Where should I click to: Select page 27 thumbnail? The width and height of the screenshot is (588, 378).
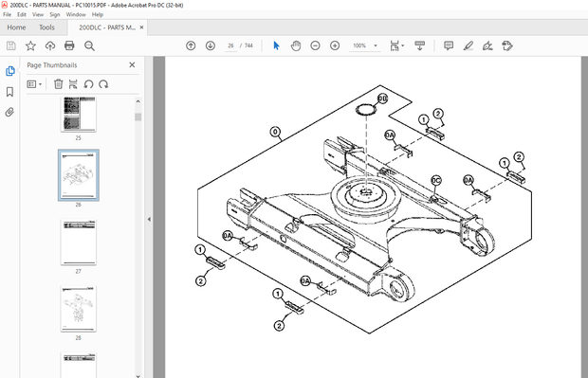(x=79, y=242)
